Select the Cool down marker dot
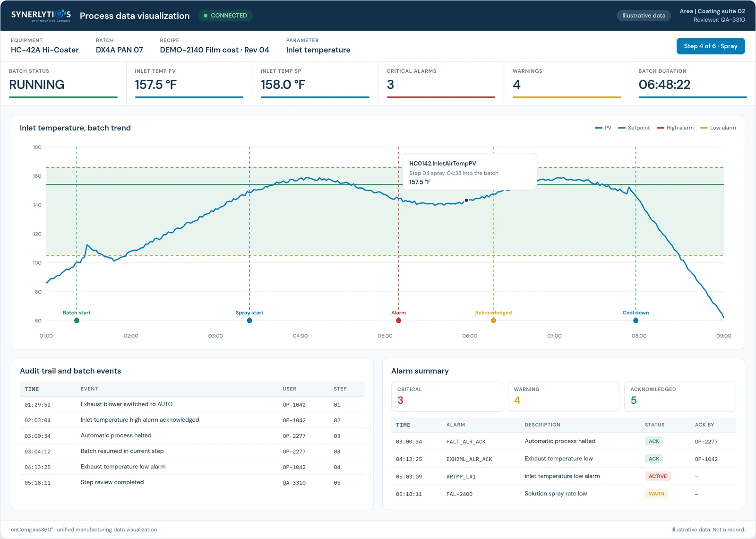 pos(636,321)
